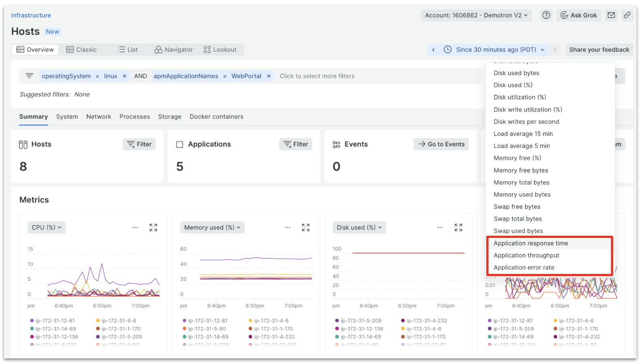Image resolution: width=642 pixels, height=364 pixels.
Task: Click the Events card icon
Action: coord(336,145)
